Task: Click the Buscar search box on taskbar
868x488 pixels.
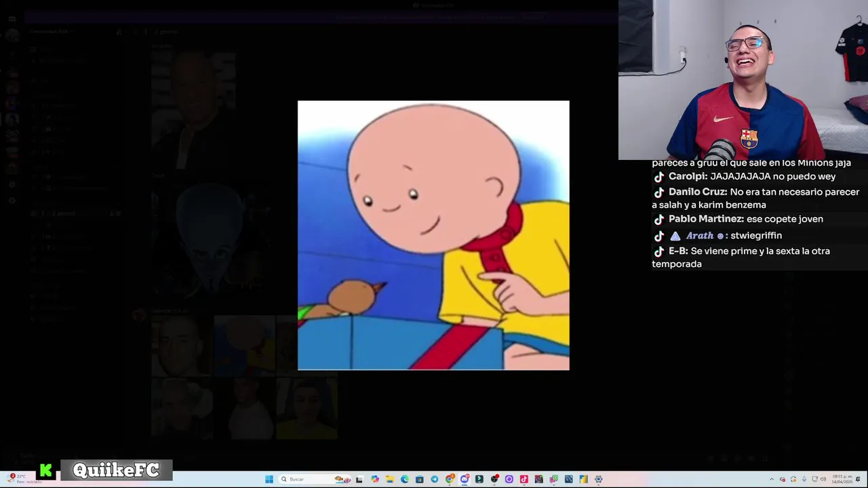Action: pyautogui.click(x=314, y=479)
